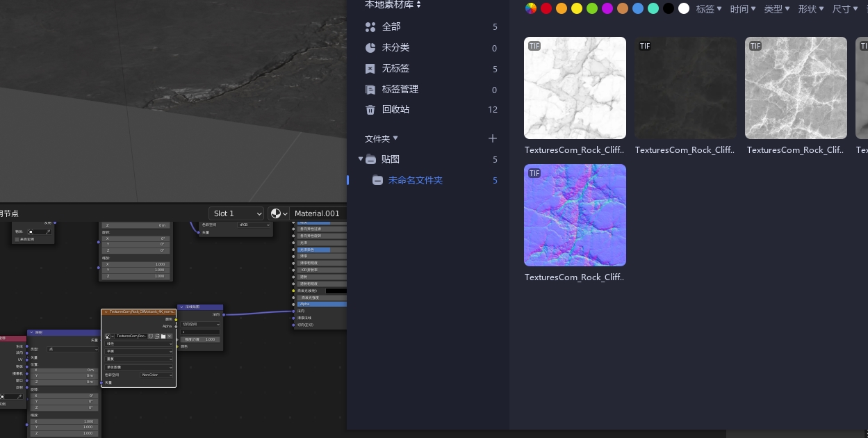
Task: Click the 全部 category icon
Action: [370, 27]
